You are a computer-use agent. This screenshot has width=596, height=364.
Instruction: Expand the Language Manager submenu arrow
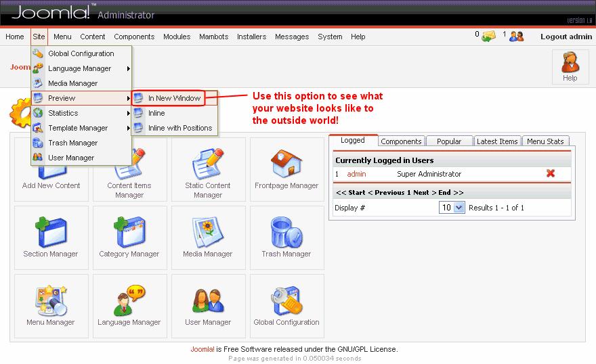point(129,69)
